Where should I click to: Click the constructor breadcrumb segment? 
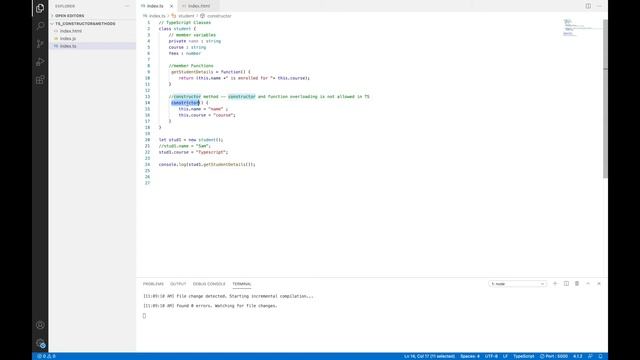219,16
